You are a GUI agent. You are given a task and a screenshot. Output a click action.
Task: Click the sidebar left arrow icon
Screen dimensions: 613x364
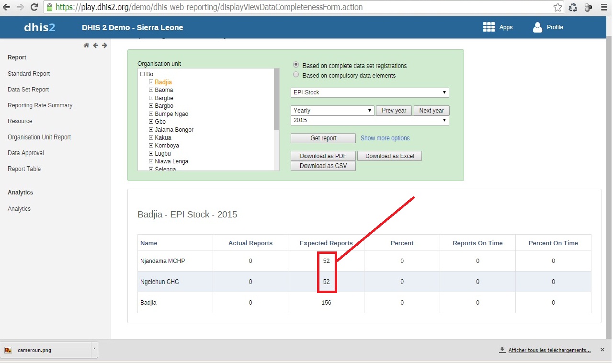pyautogui.click(x=95, y=45)
